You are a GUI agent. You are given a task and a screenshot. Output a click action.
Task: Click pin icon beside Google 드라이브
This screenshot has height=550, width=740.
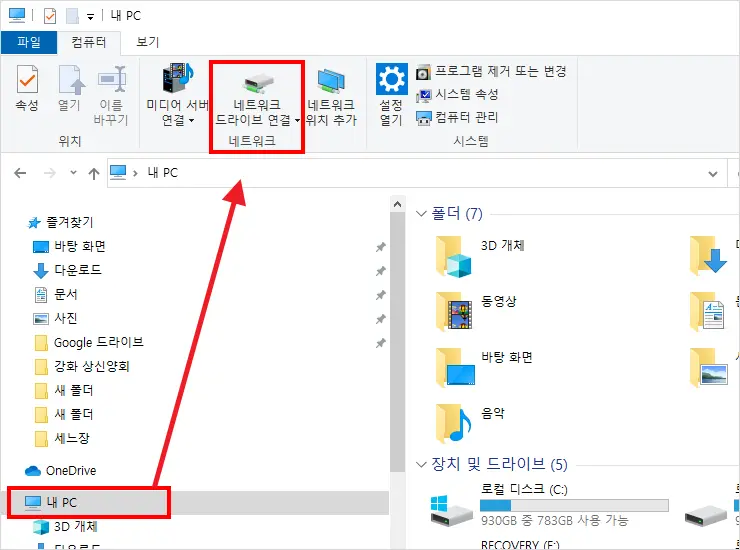(x=380, y=343)
